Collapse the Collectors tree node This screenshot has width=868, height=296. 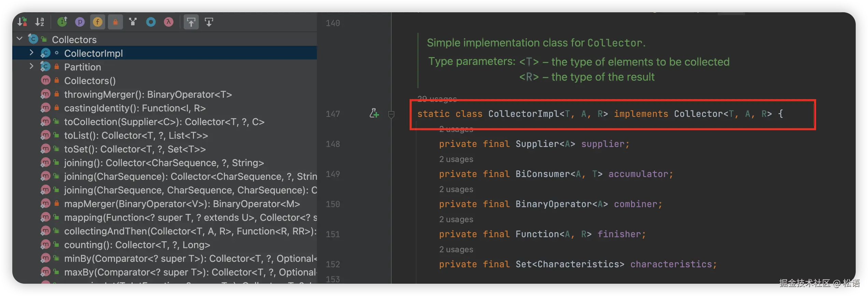19,39
